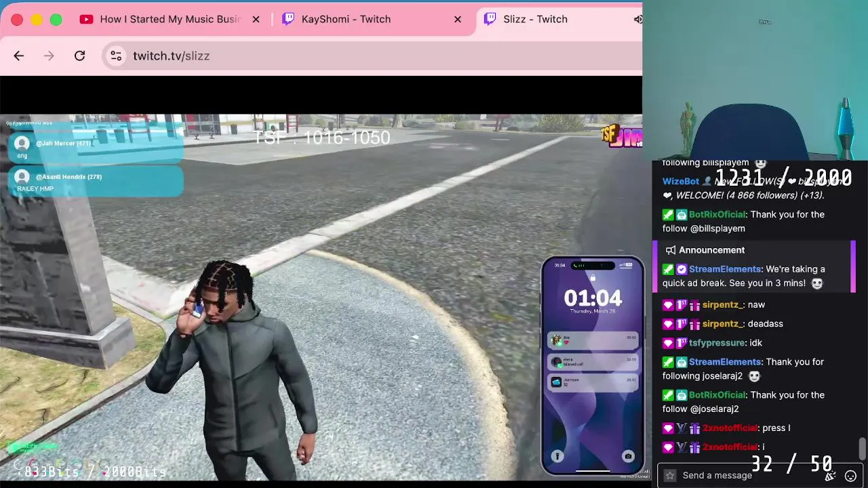
Task: Open tsfypressure username in chat
Action: (717, 343)
